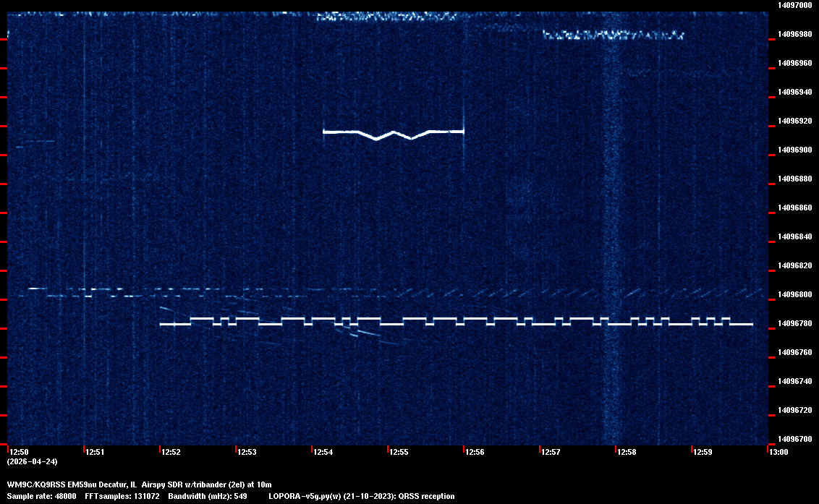The width and height of the screenshot is (819, 504).
Task: Click the 14097000 frequency label
Action: pos(794,5)
